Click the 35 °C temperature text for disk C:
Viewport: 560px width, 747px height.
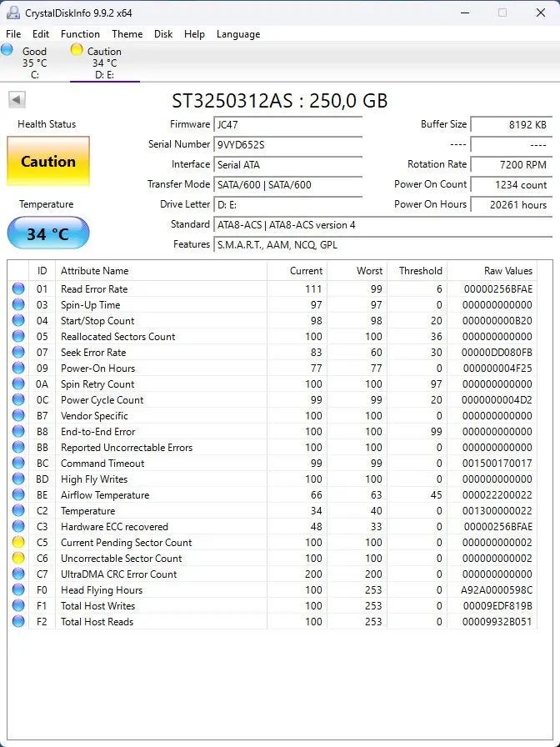[35, 63]
